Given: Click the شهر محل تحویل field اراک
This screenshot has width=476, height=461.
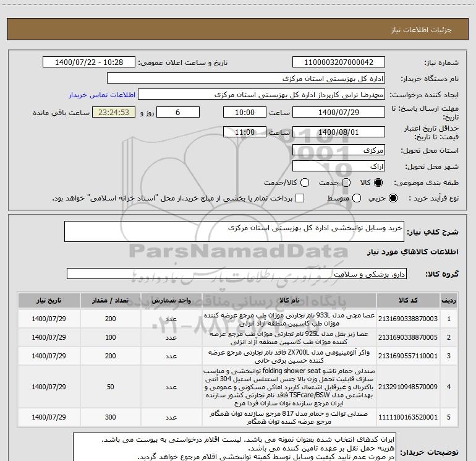Looking at the screenshot, I should tap(339, 166).
